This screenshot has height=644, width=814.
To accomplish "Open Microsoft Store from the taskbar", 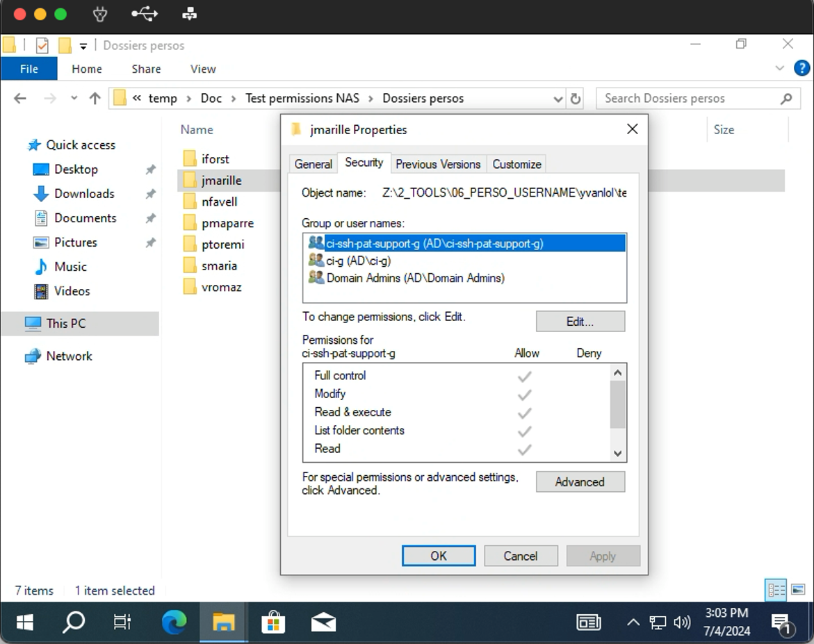I will [x=273, y=622].
